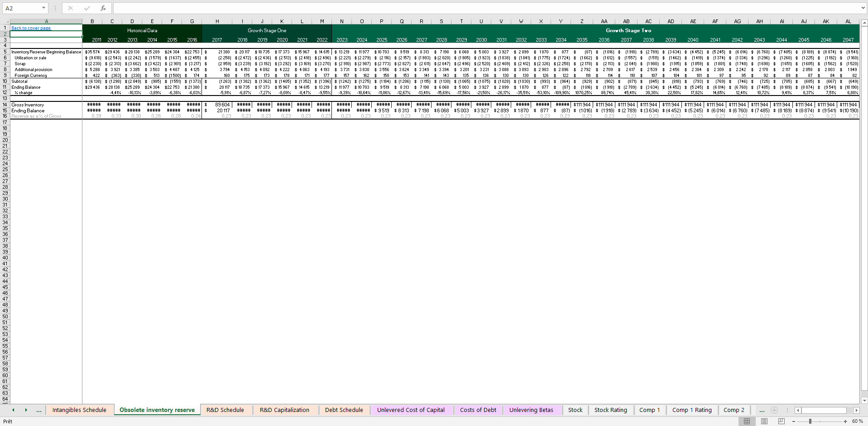Switch to the Comp 1 tab
The image size is (868, 426).
click(x=650, y=410)
